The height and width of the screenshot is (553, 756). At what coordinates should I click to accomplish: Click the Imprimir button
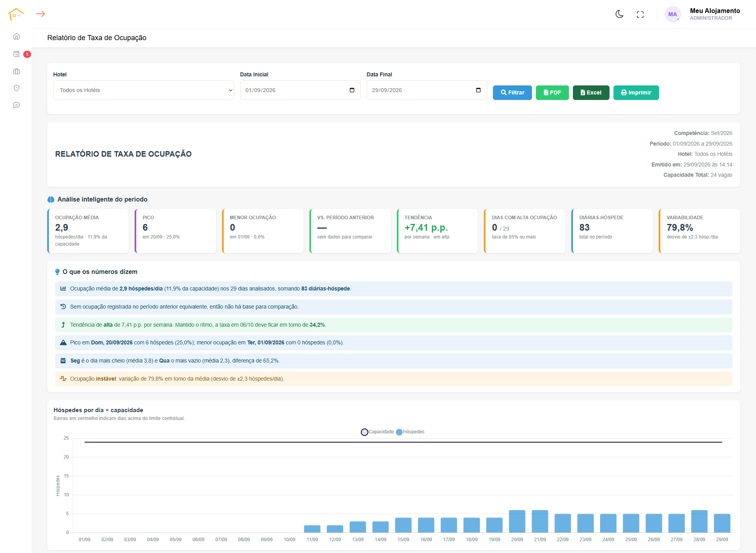[x=636, y=92]
